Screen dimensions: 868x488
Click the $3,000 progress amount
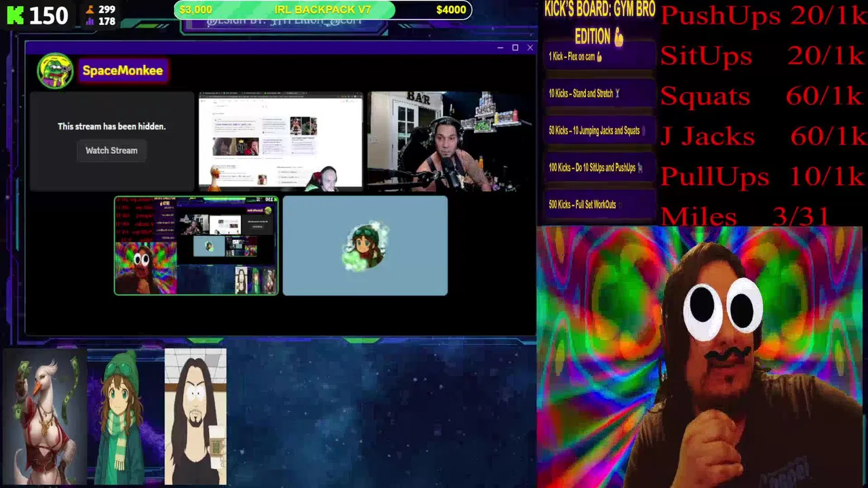196,9
